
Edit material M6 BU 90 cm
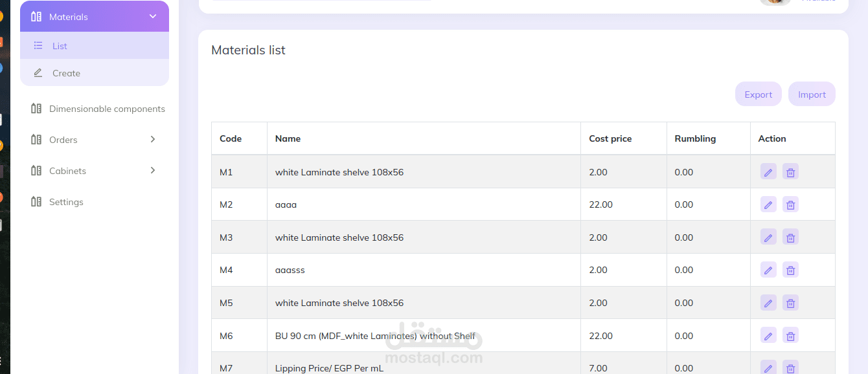tap(768, 336)
